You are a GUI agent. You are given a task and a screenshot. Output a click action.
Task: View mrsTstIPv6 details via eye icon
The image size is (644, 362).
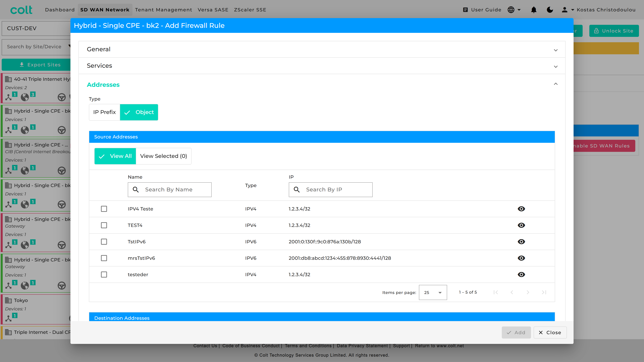click(x=521, y=258)
